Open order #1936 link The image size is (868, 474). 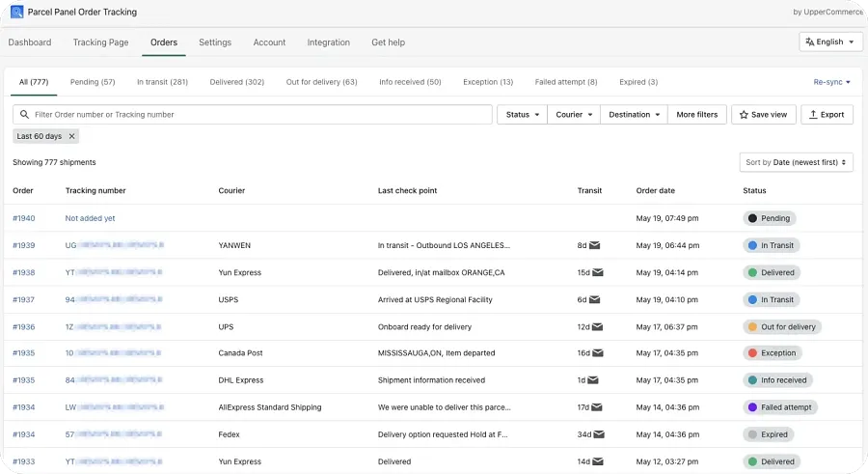pyautogui.click(x=24, y=326)
